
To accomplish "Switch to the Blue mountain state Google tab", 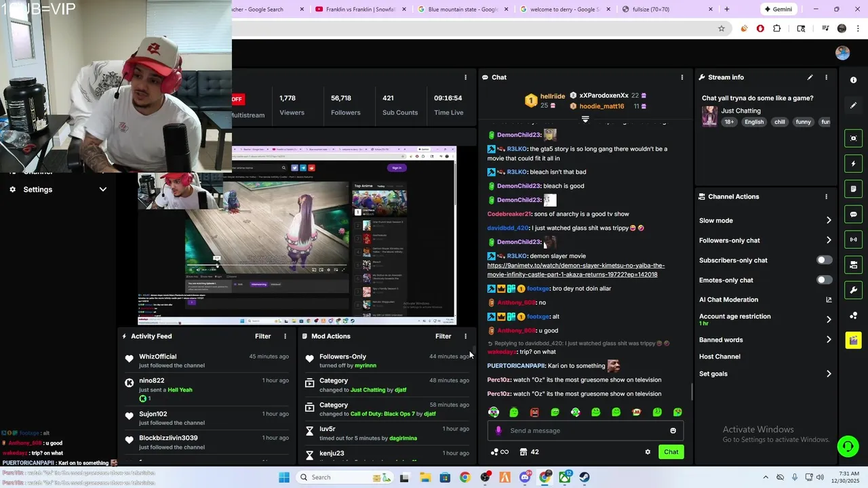I will [x=463, y=9].
